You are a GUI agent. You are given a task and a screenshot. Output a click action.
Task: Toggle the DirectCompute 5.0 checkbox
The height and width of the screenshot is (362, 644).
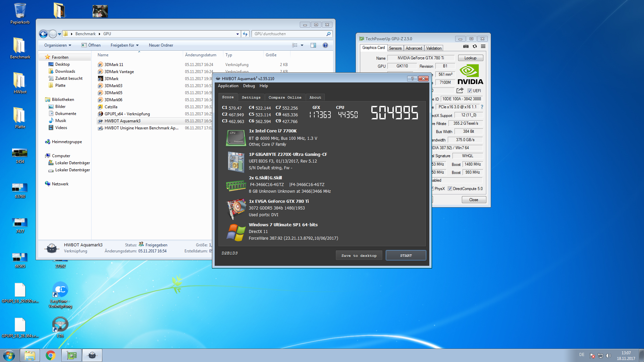450,189
